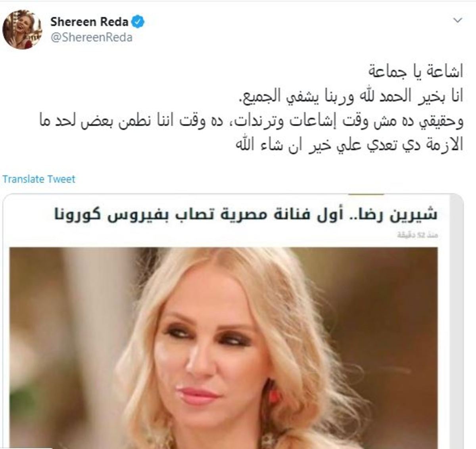Click the blue verified badge
Viewport: 476px width, 449px height.
click(138, 22)
